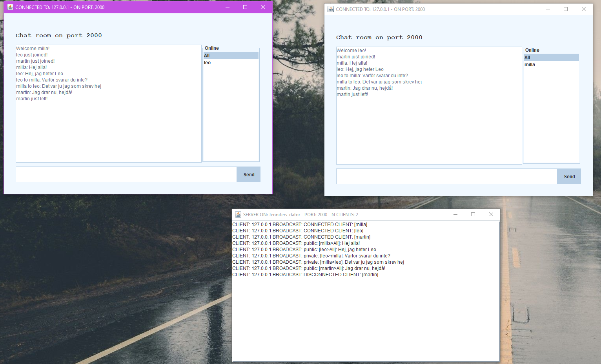
Task: Click the Java icon in leo's chat window title bar
Action: (331, 9)
